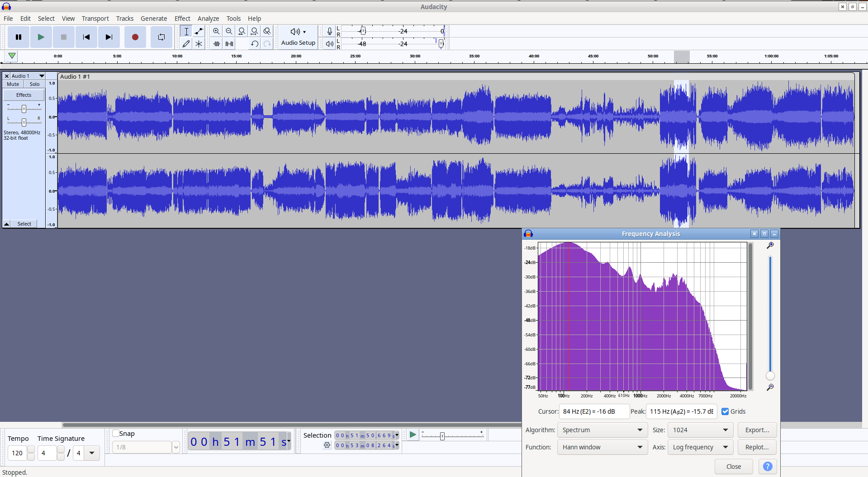The image size is (868, 477).
Task: Click the Tempo 120 field
Action: coord(17,453)
